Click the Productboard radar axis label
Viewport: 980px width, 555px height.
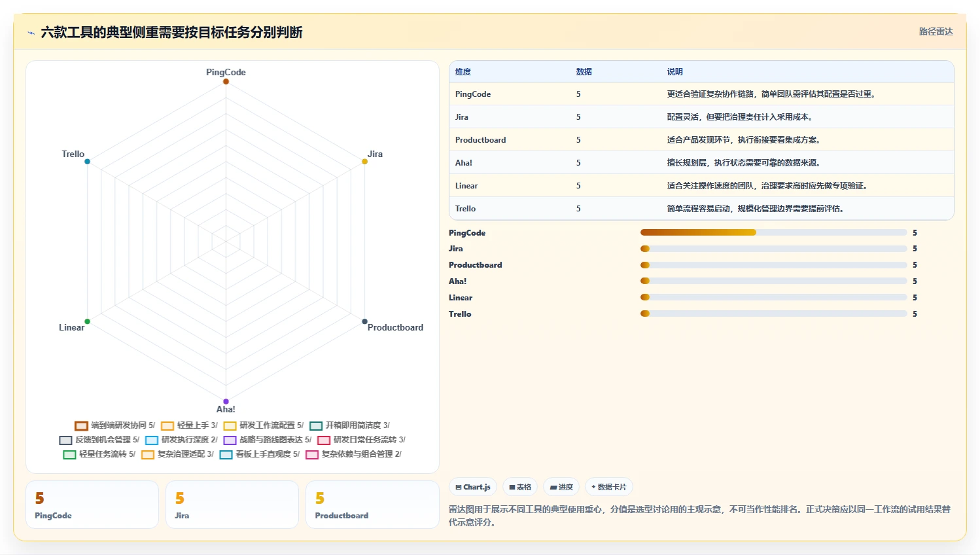pos(395,327)
